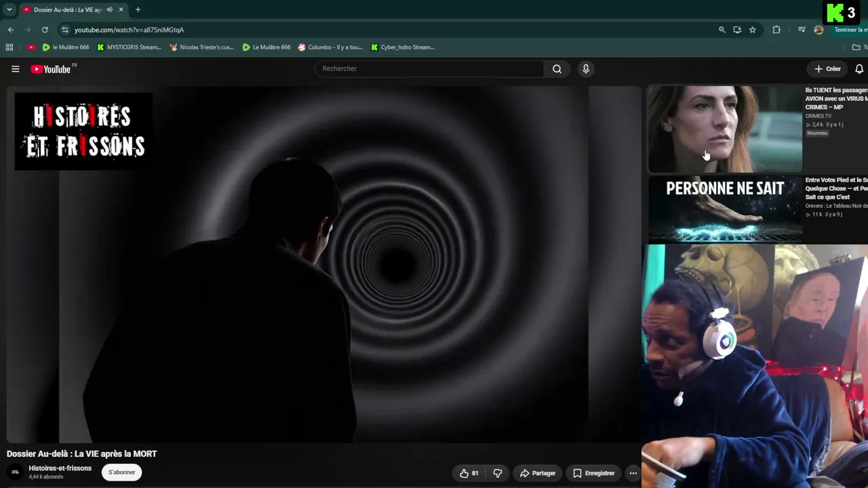
Task: Open the three-dot more actions menu
Action: coord(633,473)
